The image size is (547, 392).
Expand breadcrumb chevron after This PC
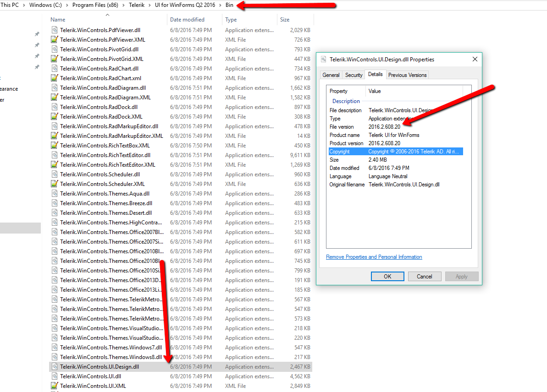(24, 5)
